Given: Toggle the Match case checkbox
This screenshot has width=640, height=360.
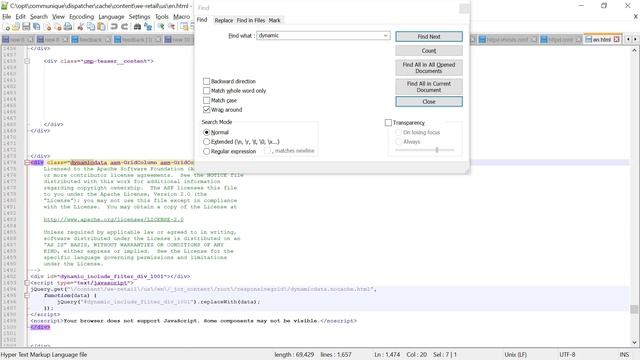Looking at the screenshot, I should tap(207, 100).
